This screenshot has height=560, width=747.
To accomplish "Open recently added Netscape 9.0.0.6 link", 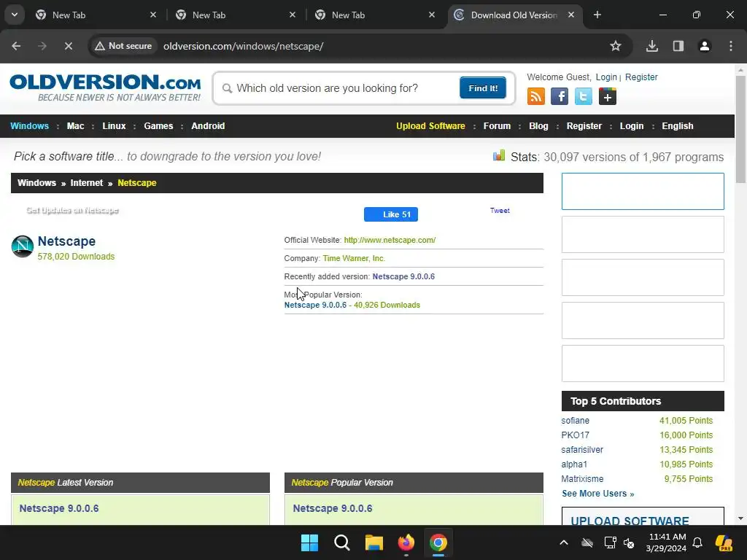I will pos(403,276).
